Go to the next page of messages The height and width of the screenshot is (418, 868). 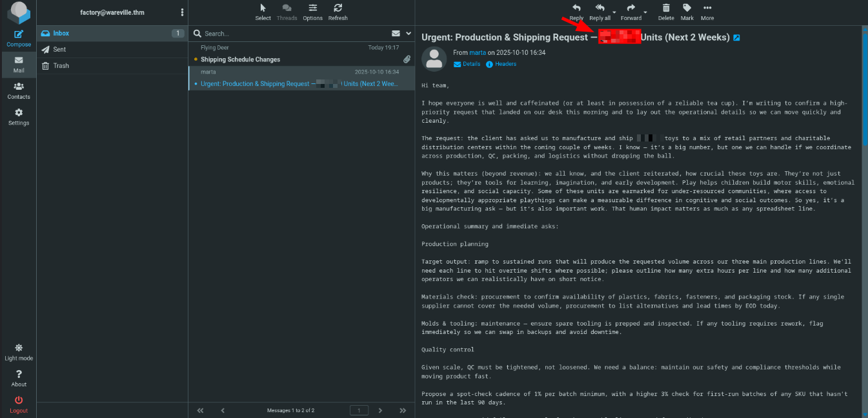click(x=380, y=410)
